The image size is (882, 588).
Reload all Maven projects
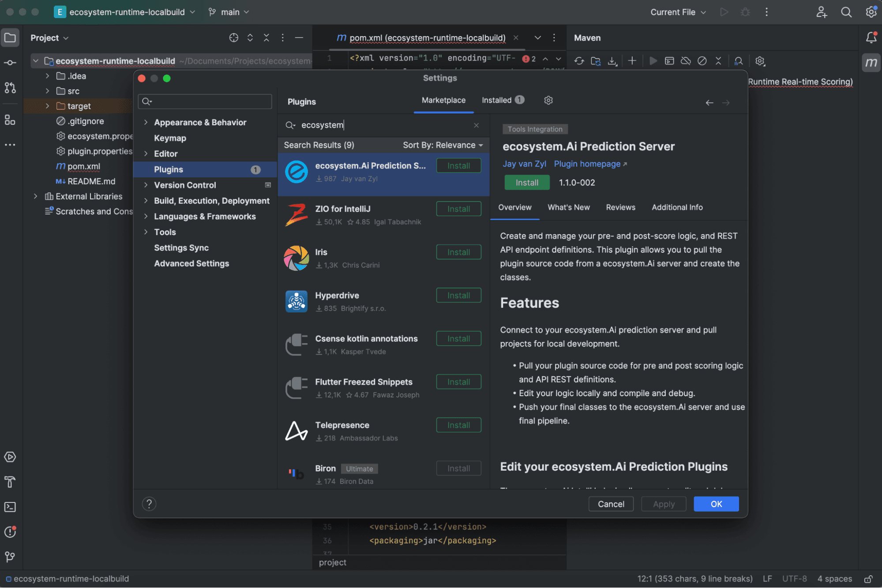[579, 61]
